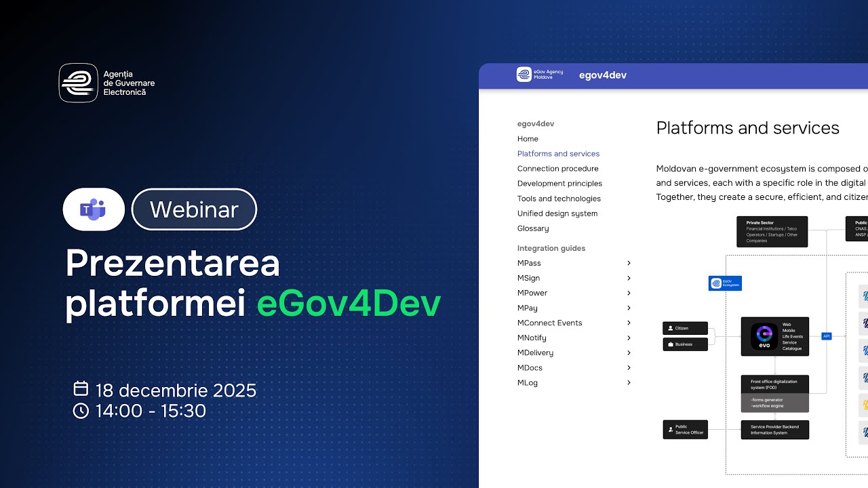Screen dimensions: 868x488
Task: Open the MNotify guide link
Action: (x=532, y=338)
